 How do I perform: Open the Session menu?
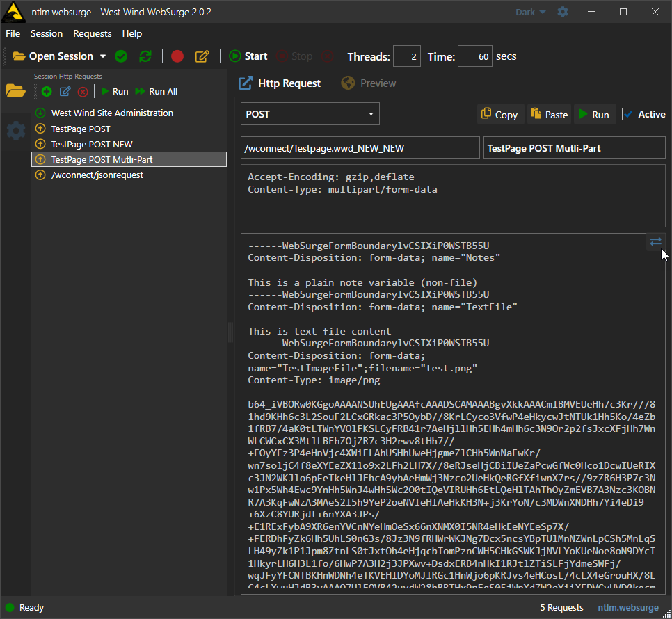tap(47, 33)
